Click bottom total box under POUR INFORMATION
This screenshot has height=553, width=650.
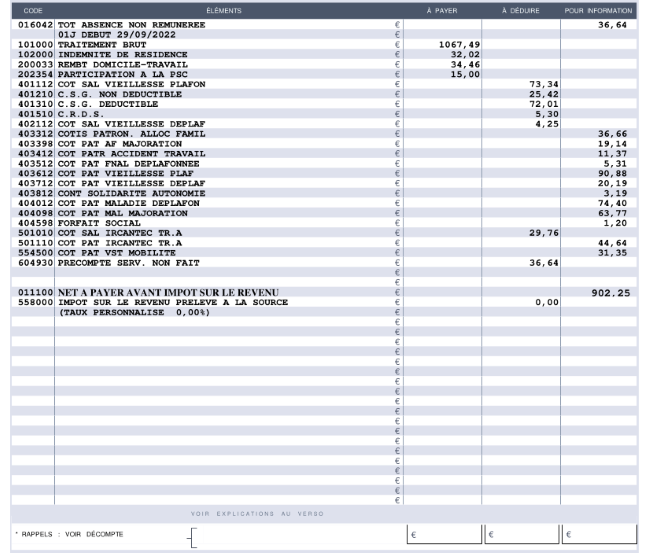click(x=598, y=535)
